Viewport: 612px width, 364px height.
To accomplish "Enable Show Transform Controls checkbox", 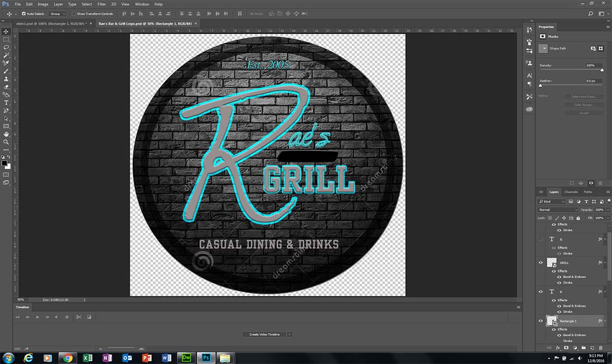I will click(x=74, y=14).
